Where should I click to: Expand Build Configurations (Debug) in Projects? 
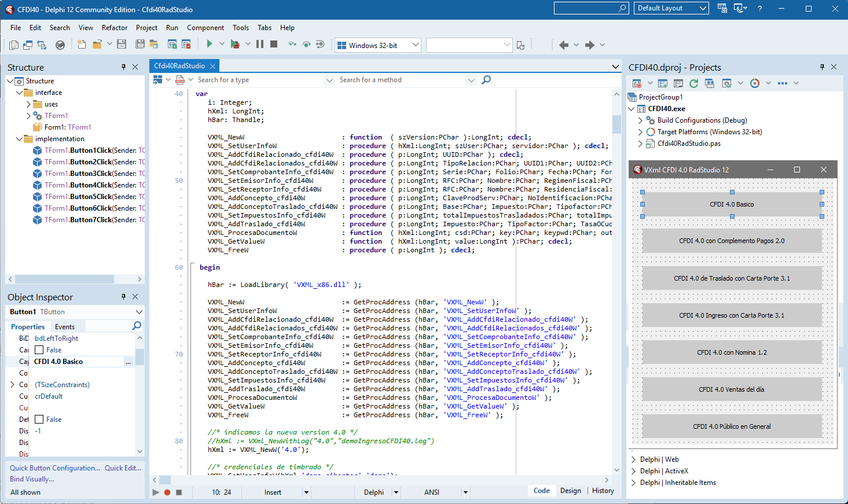640,120
